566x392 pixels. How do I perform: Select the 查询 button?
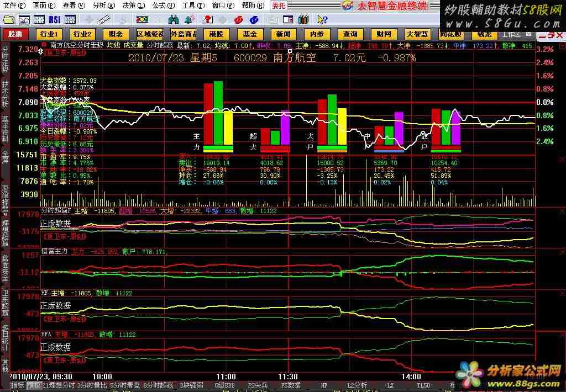(350, 34)
